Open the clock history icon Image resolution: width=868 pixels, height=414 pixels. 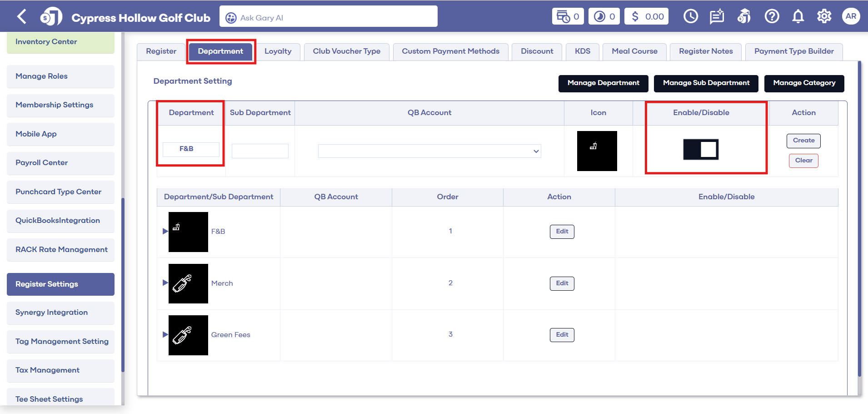[x=690, y=17]
